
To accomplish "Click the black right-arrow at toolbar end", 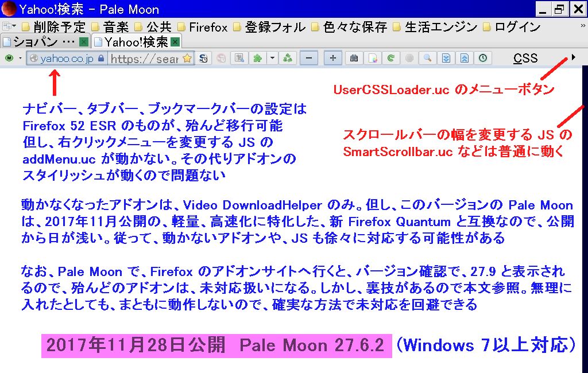I will pyautogui.click(x=574, y=57).
